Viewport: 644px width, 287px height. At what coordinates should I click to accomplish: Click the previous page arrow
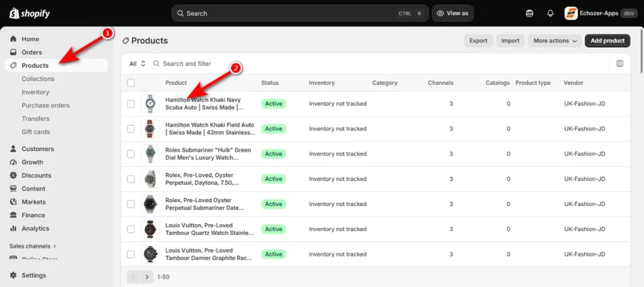[x=133, y=277]
